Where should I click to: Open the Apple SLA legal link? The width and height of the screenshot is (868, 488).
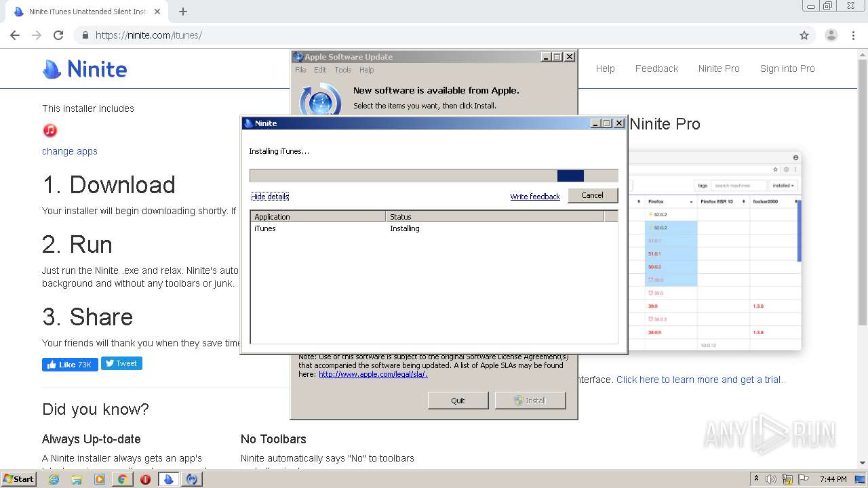pyautogui.click(x=373, y=374)
